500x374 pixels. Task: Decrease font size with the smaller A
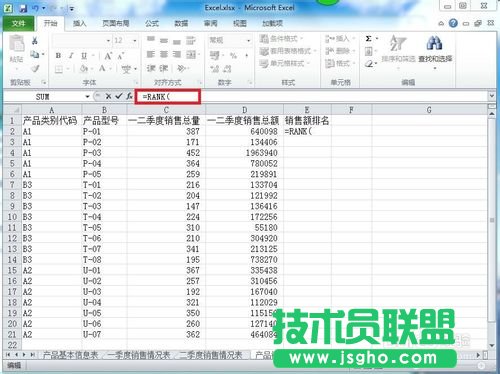pyautogui.click(x=121, y=56)
